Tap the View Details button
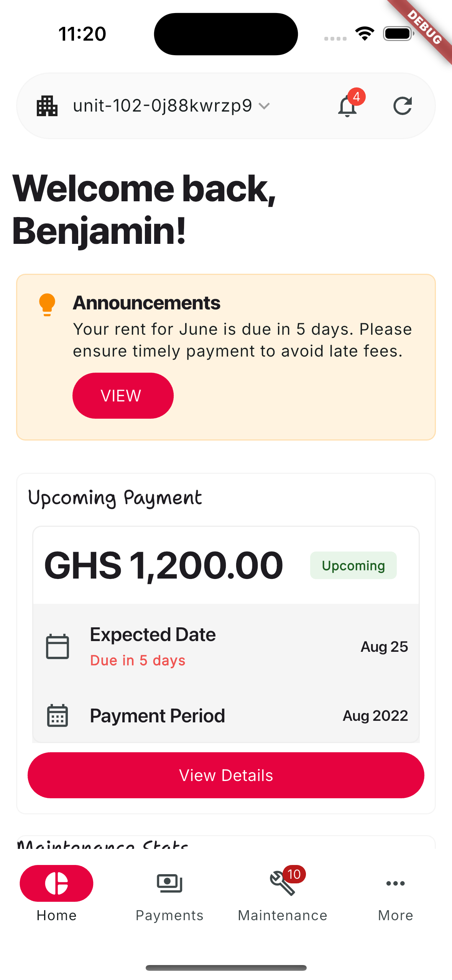 [226, 775]
